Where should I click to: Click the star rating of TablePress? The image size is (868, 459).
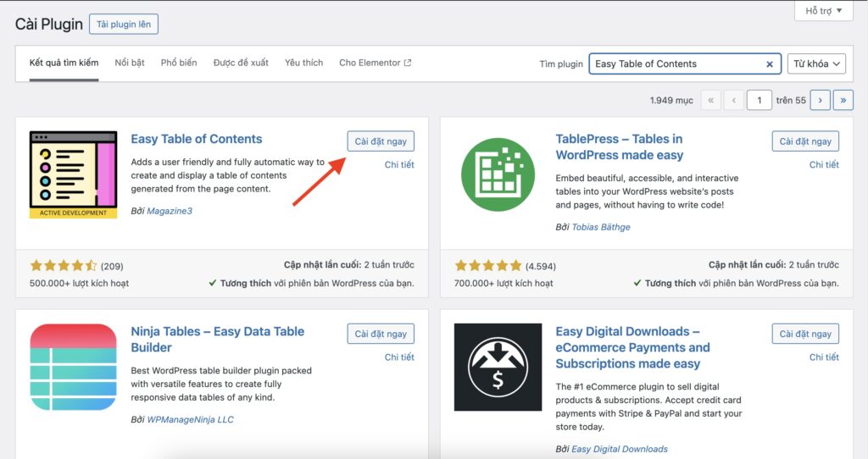[x=488, y=266]
